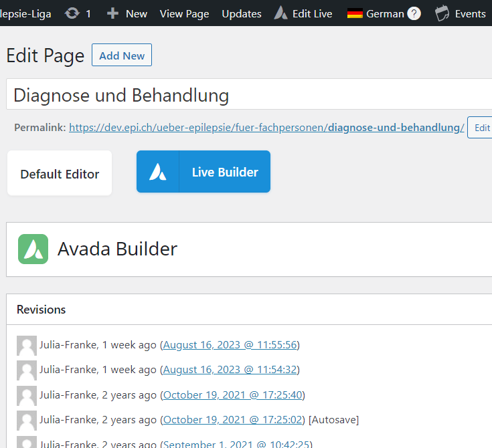Open revision October 19, 2021 @ 17:25:40
The image size is (492, 448).
(x=232, y=395)
